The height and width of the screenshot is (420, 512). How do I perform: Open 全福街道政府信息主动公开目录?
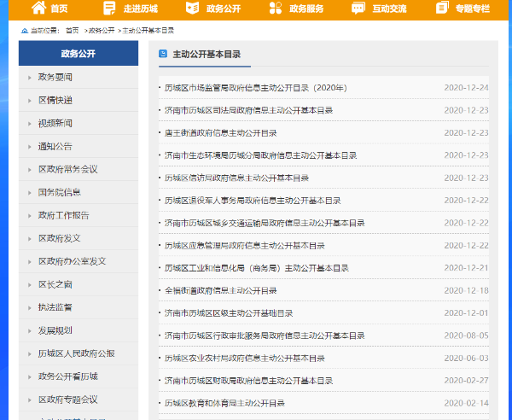click(220, 290)
